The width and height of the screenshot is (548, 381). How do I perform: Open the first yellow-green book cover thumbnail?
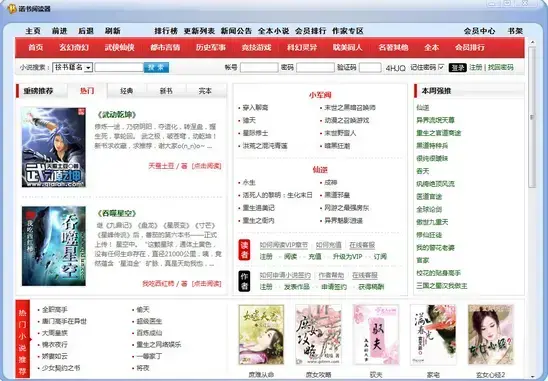pyautogui.click(x=261, y=335)
